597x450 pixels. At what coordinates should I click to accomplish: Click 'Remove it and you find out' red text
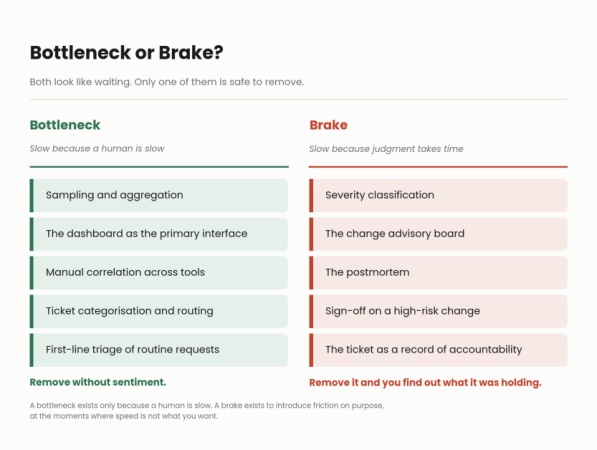tap(425, 383)
